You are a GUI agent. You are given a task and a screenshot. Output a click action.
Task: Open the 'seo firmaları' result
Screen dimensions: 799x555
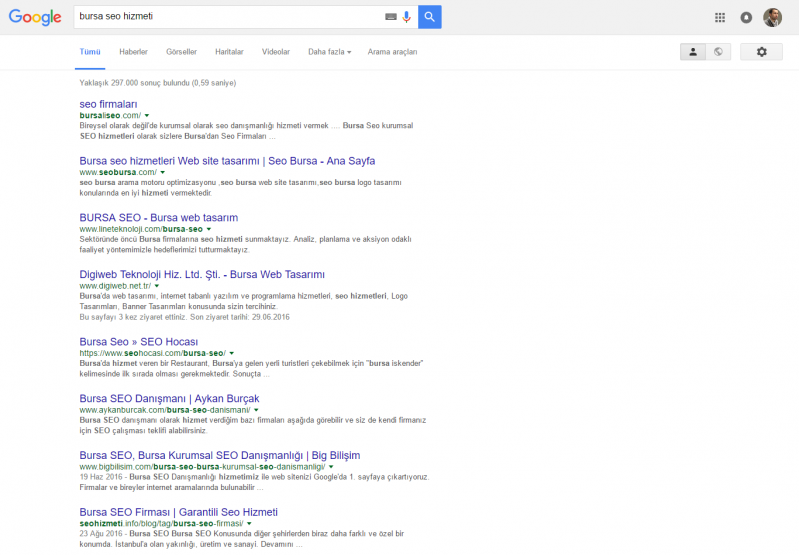coord(109,104)
